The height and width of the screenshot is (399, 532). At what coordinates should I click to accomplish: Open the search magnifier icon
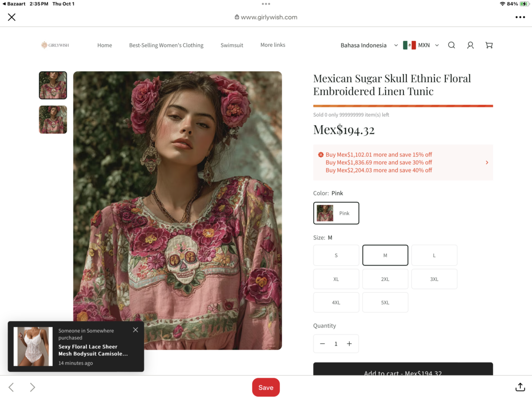click(x=451, y=45)
